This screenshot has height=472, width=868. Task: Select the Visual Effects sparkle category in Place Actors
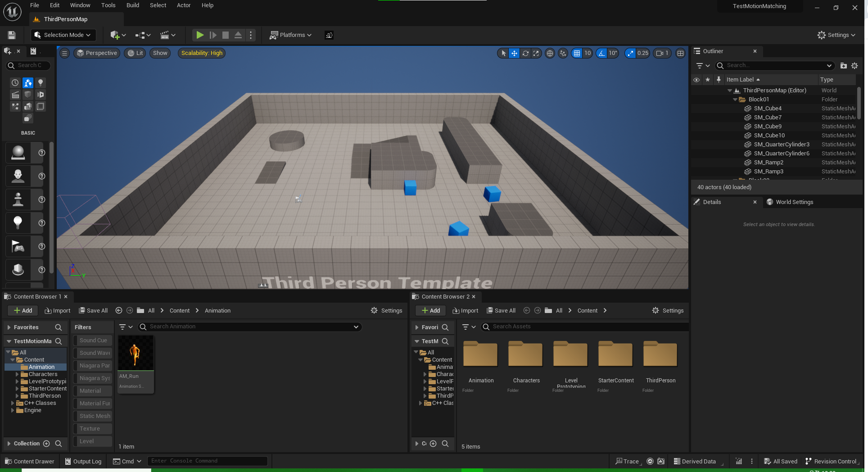15,106
